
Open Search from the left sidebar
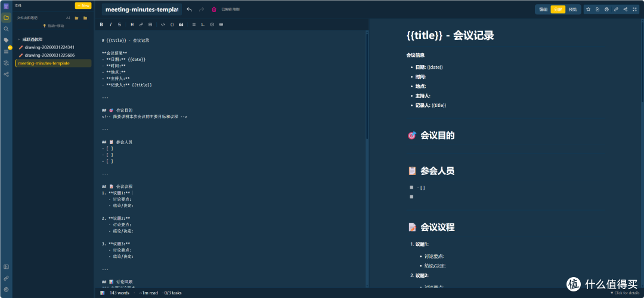pos(6,29)
